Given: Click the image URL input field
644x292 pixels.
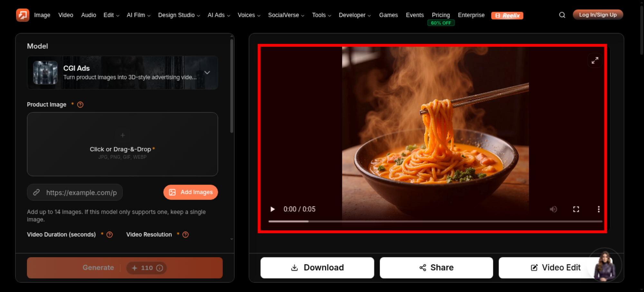Looking at the screenshot, I should 75,192.
